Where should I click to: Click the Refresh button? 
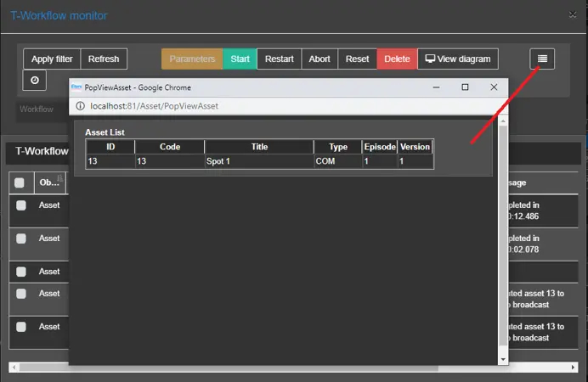104,59
